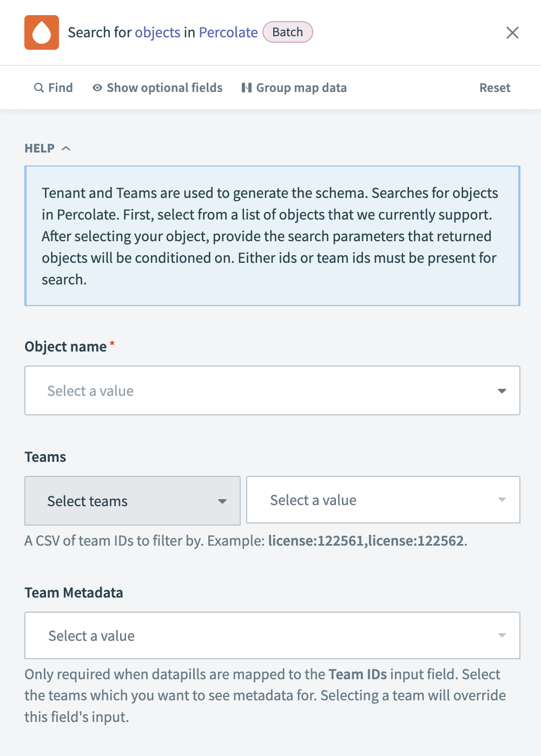The image size is (541, 756).
Task: Close the Search for objects panel
Action: click(512, 32)
